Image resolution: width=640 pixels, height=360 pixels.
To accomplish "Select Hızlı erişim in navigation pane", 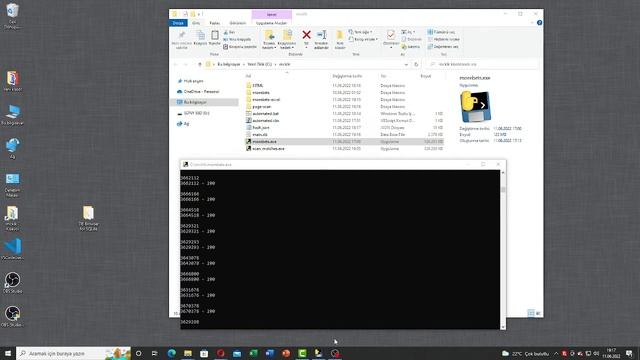I will (x=193, y=81).
